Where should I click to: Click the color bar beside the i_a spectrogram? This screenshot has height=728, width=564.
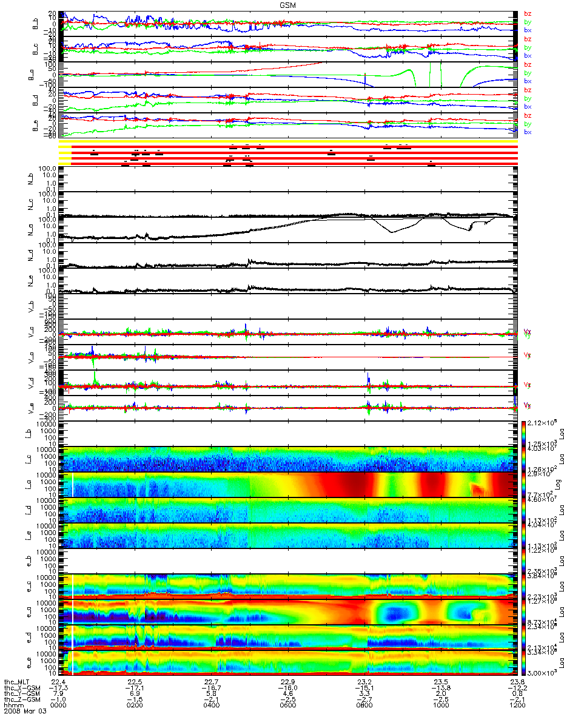point(524,484)
